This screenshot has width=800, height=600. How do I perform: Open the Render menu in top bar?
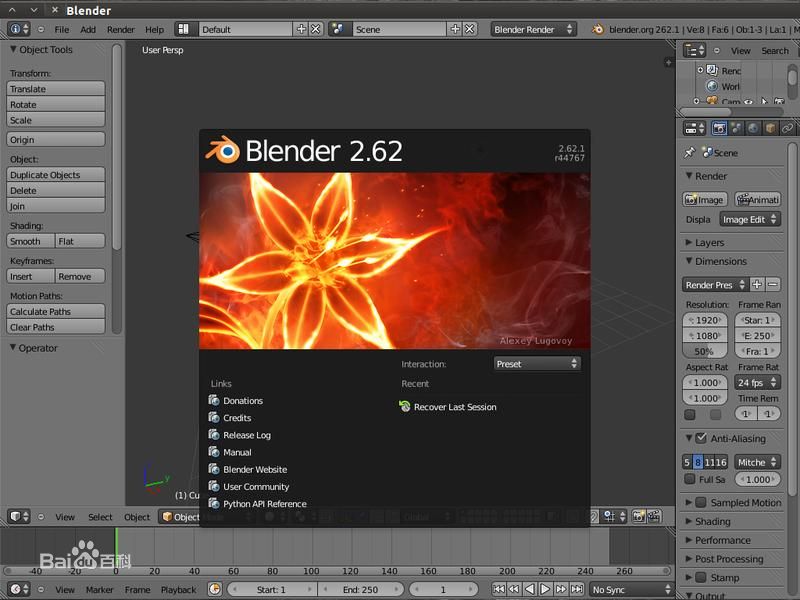(121, 29)
